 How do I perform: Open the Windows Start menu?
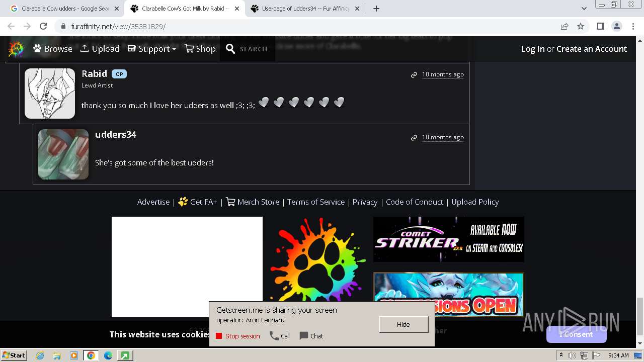pyautogui.click(x=14, y=355)
